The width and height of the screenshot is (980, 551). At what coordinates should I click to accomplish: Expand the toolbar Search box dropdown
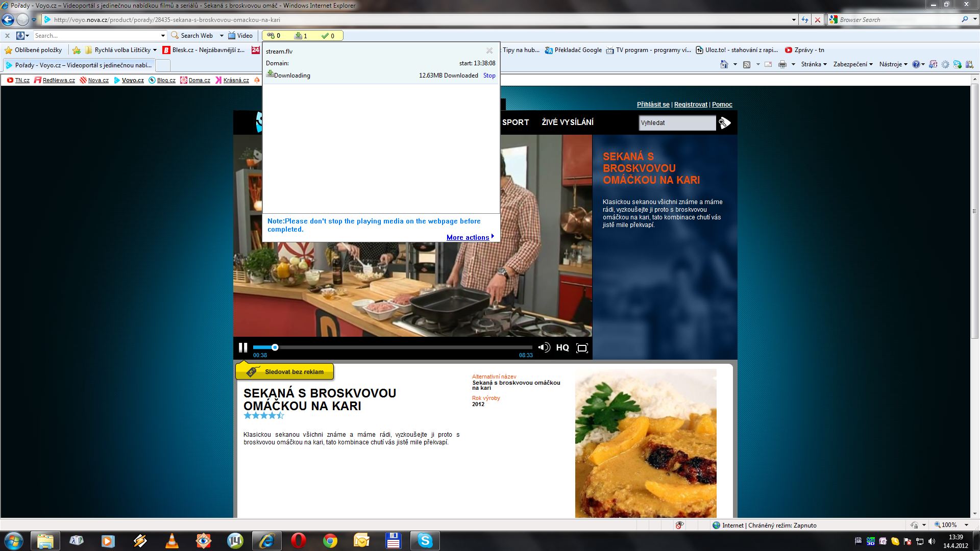click(x=163, y=36)
